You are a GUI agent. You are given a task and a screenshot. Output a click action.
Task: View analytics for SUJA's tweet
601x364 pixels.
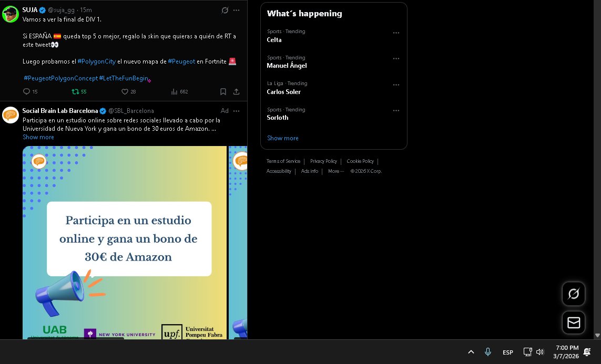point(179,91)
